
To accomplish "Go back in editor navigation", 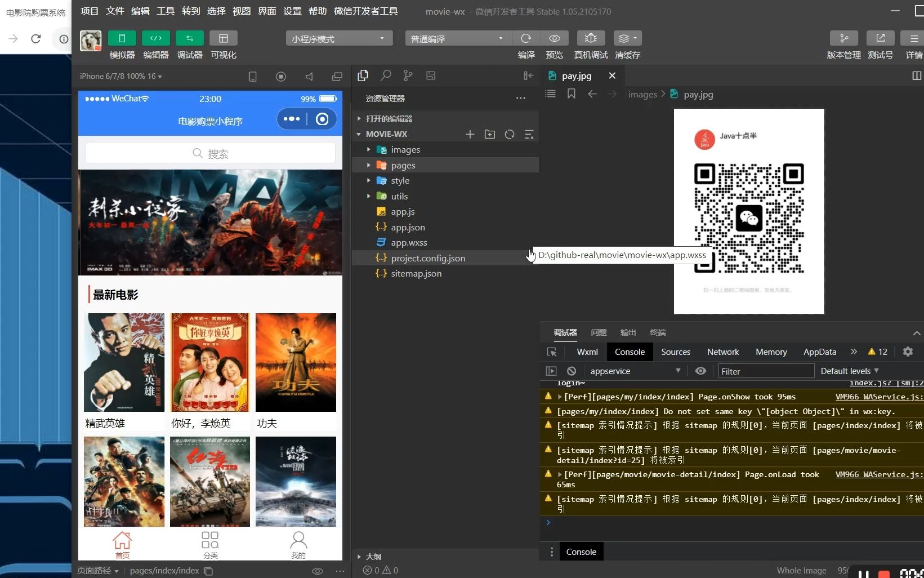I will click(592, 94).
